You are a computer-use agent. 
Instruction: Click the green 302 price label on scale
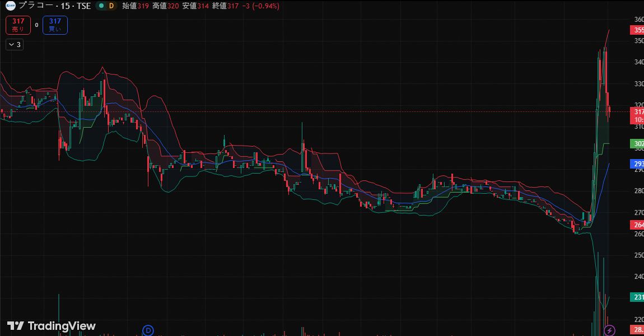(x=637, y=144)
